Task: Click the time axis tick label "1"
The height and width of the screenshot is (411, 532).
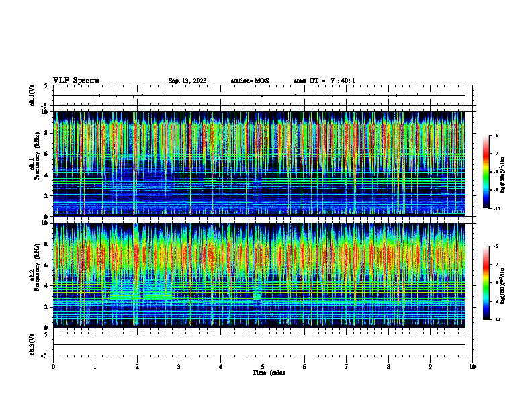Action: point(95,367)
